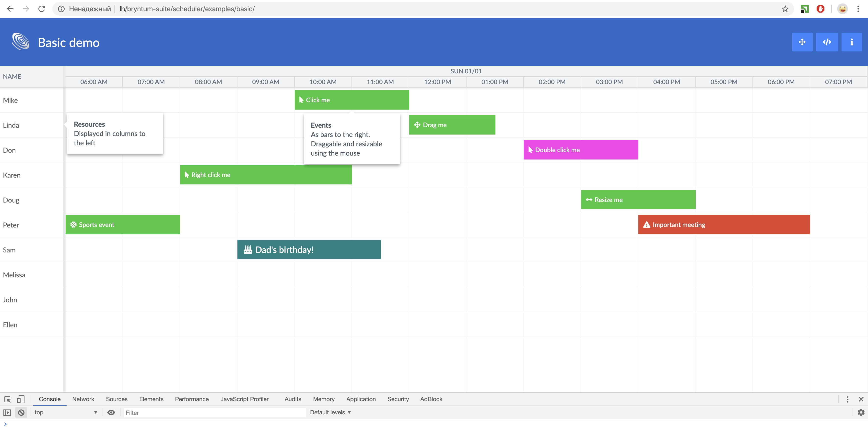Expand the top context dropdown
This screenshot has width=868, height=431.
[66, 412]
